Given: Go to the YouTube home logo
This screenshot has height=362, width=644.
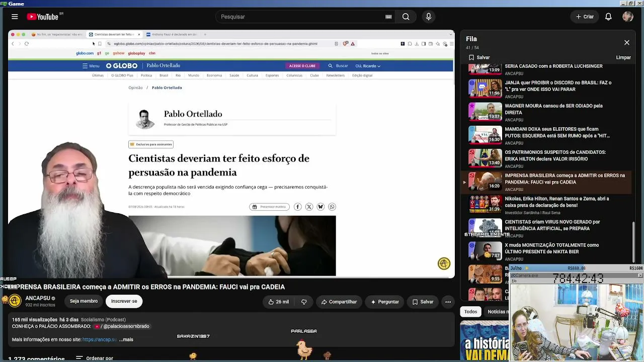Looking at the screenshot, I should [43, 17].
